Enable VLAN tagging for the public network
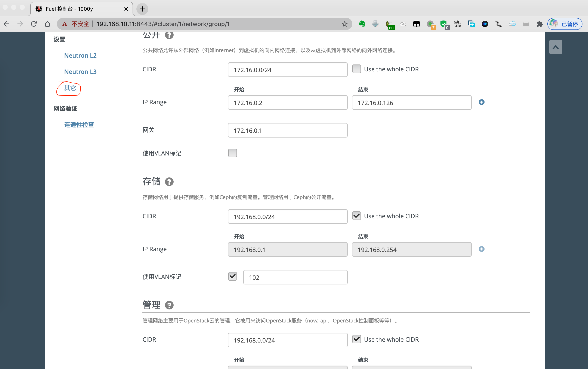The width and height of the screenshot is (588, 369). [232, 153]
